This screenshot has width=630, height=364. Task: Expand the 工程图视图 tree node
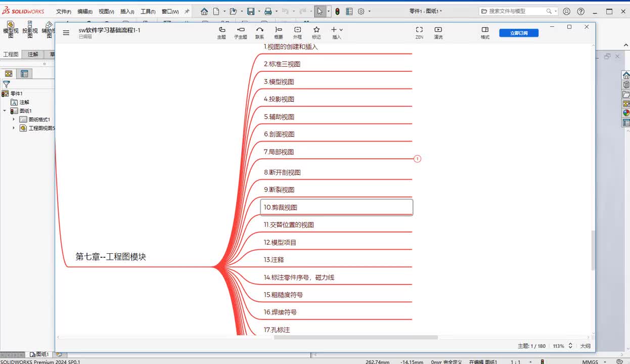click(x=14, y=128)
